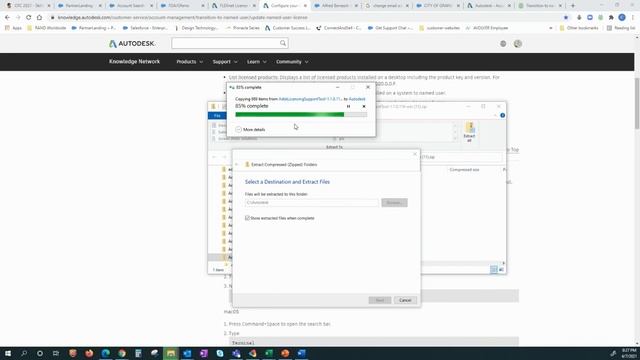Open the File tab in Explorer window
Screen dimensions: 640x360
click(x=217, y=116)
